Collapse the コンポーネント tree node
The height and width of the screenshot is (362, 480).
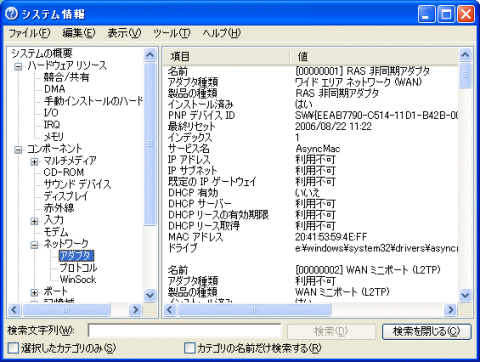tap(18, 149)
